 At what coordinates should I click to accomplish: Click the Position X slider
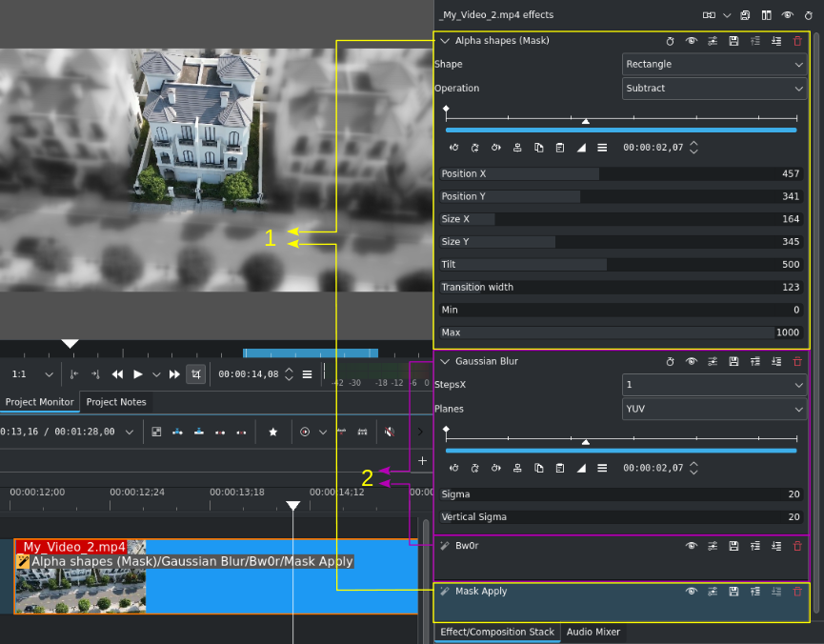point(621,174)
